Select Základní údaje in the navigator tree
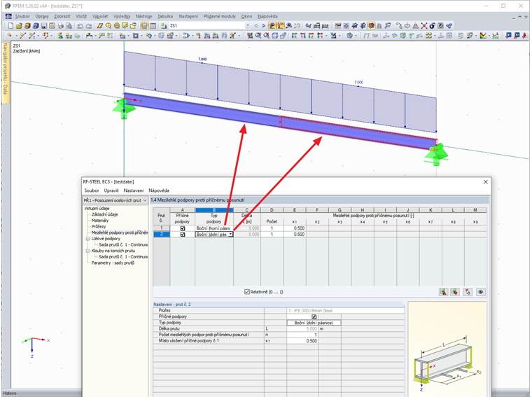The image size is (532, 397). pos(105,214)
